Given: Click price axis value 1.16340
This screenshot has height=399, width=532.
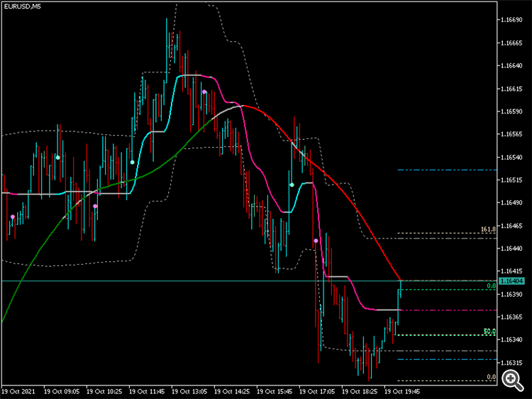Looking at the screenshot, I should tap(511, 340).
